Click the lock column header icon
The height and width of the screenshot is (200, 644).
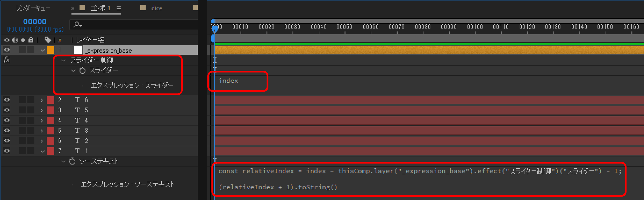pyautogui.click(x=31, y=40)
